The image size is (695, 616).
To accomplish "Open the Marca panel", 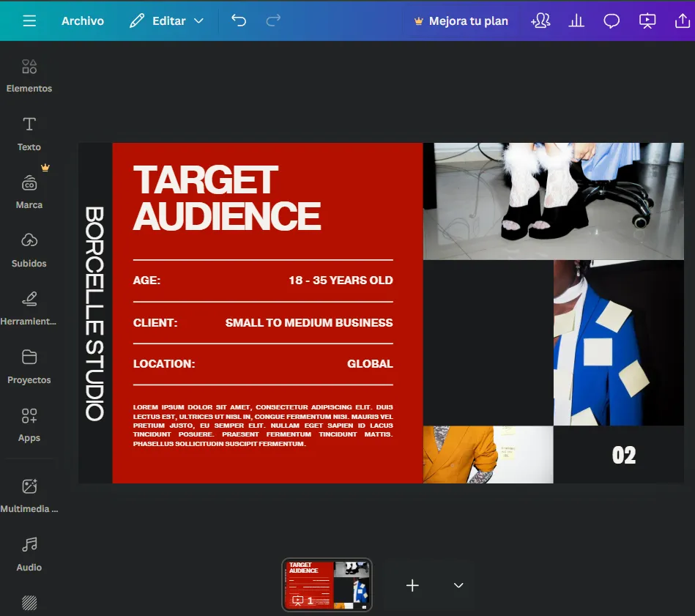I will pyautogui.click(x=29, y=191).
